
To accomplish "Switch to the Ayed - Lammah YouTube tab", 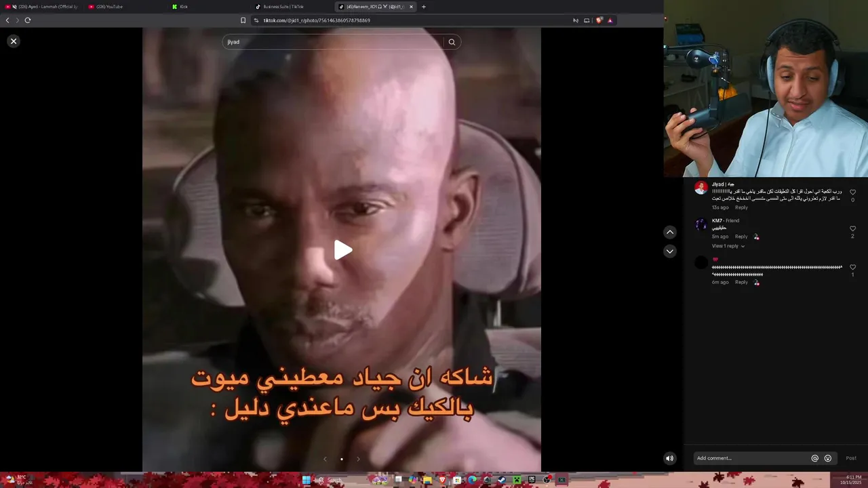I will pyautogui.click(x=42, y=7).
